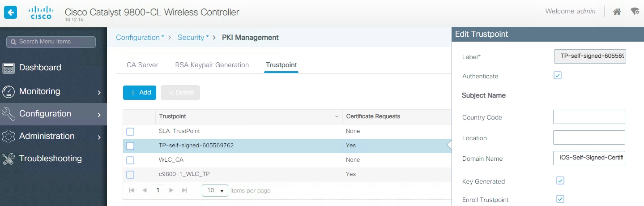This screenshot has height=206, width=644.
Task: Click the wireless settings icon in header
Action: tap(635, 12)
